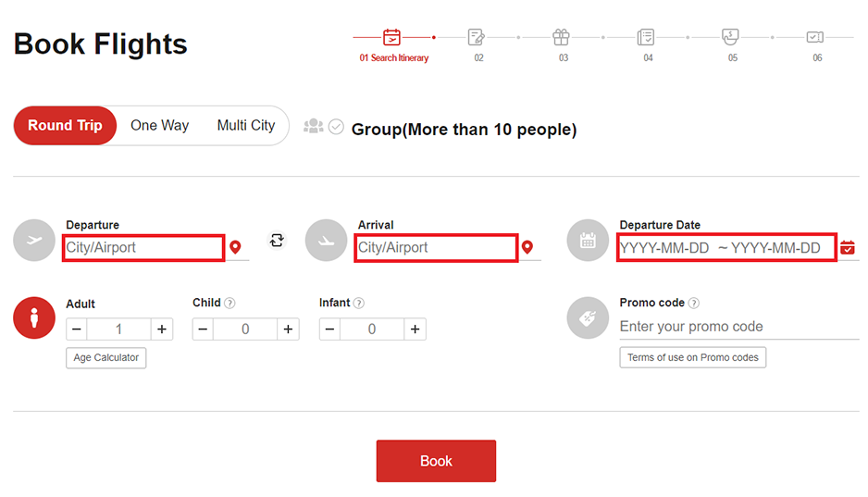The height and width of the screenshot is (497, 868).
Task: Increase the Adult passenger count
Action: click(162, 329)
